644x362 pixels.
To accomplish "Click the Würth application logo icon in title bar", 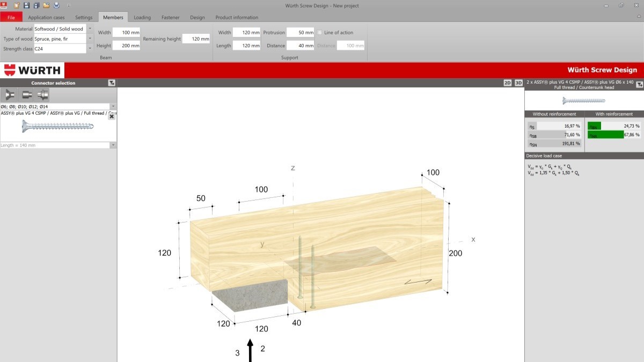I will [x=5, y=5].
